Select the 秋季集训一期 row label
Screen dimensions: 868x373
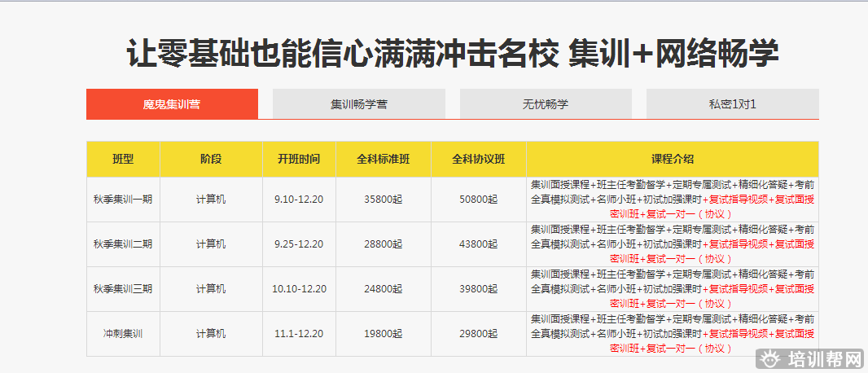coord(123,200)
